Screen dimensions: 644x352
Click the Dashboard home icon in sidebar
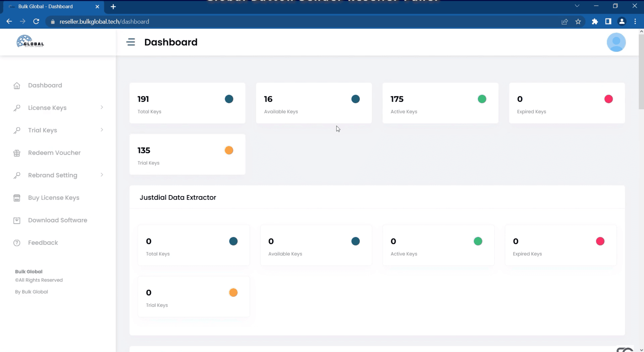coord(17,85)
